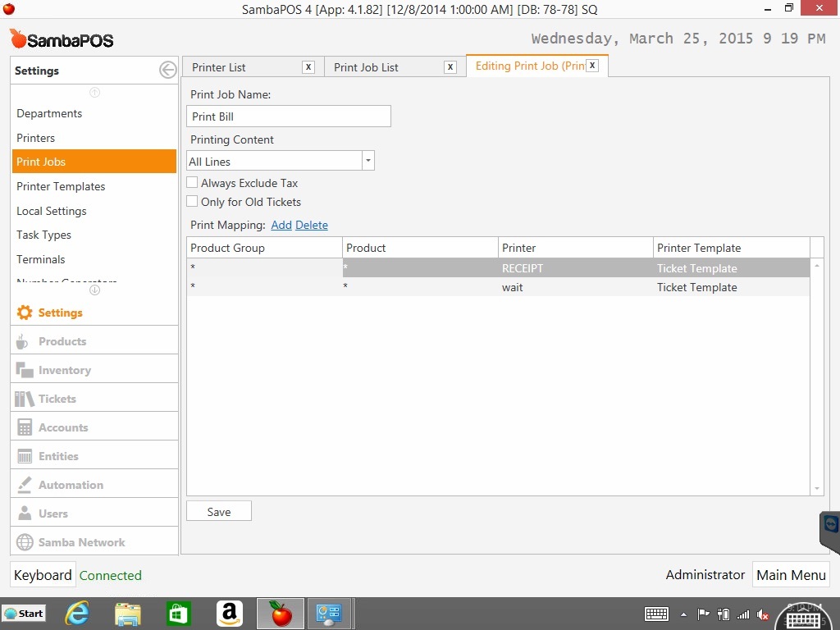Collapse Settings panel with back arrow
Viewport: 840px width, 630px height.
(x=167, y=70)
